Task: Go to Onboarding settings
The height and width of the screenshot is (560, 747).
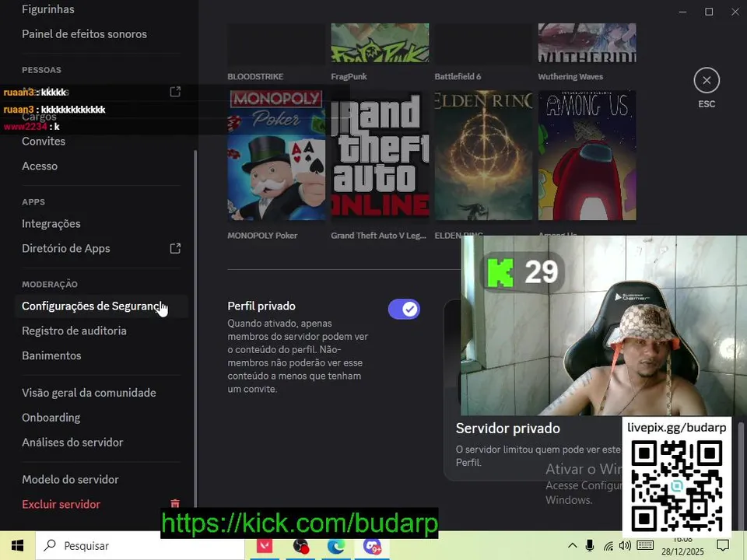Action: point(51,418)
